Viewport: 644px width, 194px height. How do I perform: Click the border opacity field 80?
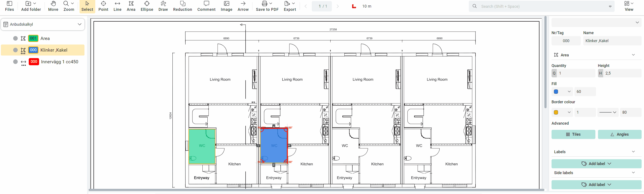coord(631,112)
